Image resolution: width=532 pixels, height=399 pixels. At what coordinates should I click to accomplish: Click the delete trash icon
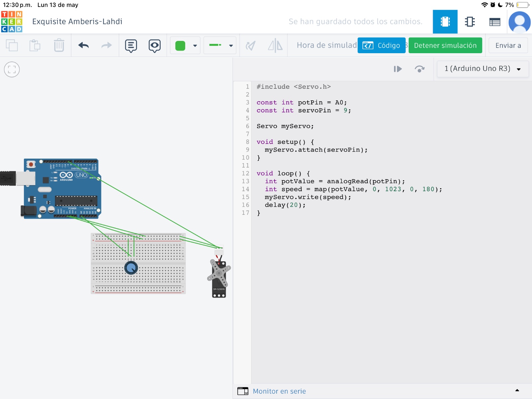tap(59, 46)
